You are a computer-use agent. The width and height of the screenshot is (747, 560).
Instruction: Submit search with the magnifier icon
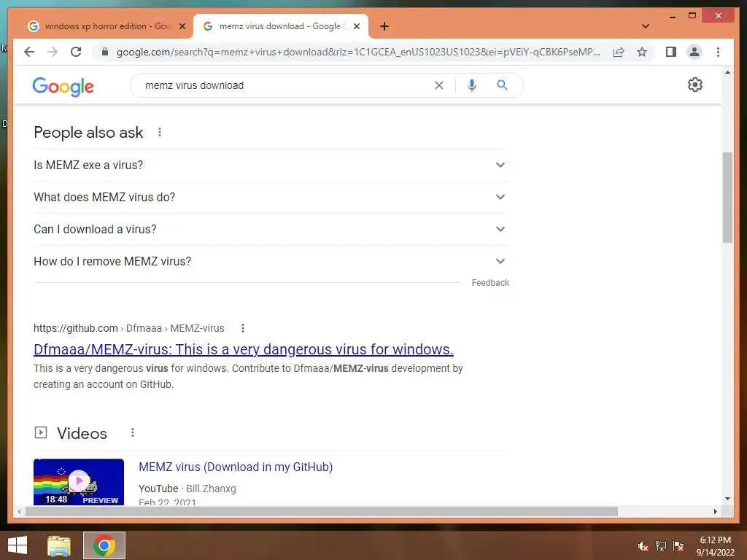click(x=502, y=85)
